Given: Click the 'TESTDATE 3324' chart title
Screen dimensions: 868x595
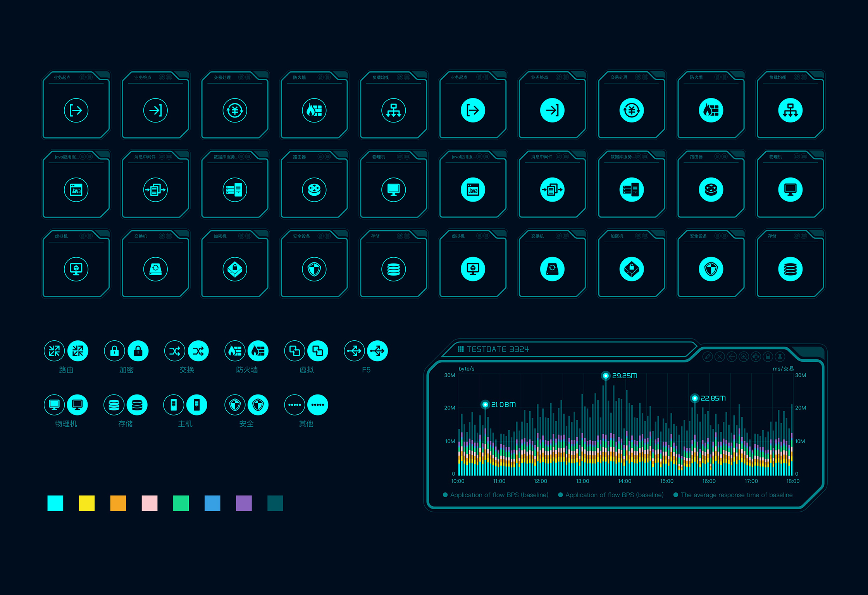Looking at the screenshot, I should tap(498, 349).
